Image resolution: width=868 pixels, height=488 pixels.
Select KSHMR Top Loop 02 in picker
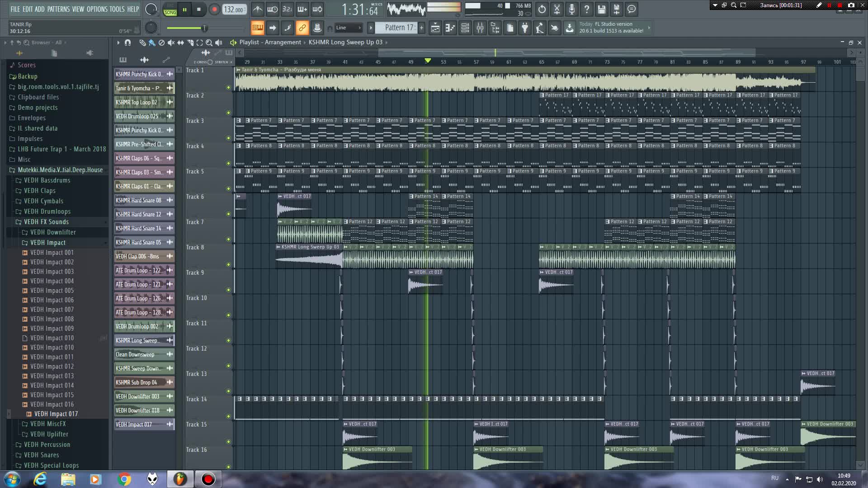[x=144, y=102]
